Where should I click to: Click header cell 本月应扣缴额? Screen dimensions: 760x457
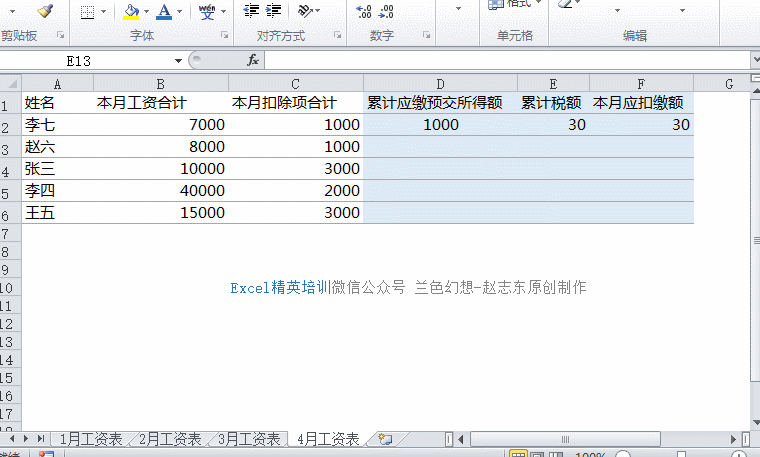pos(641,103)
